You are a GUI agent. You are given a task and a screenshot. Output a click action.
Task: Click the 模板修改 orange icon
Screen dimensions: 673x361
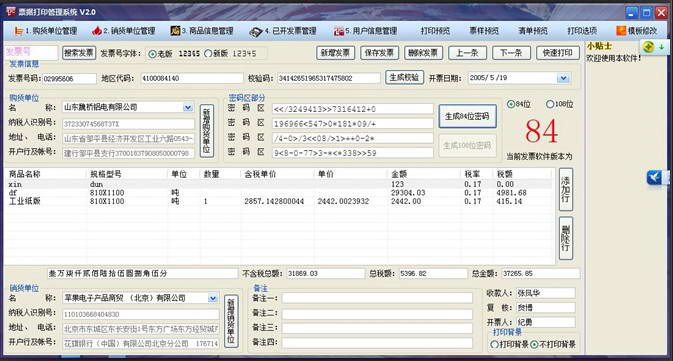(621, 30)
